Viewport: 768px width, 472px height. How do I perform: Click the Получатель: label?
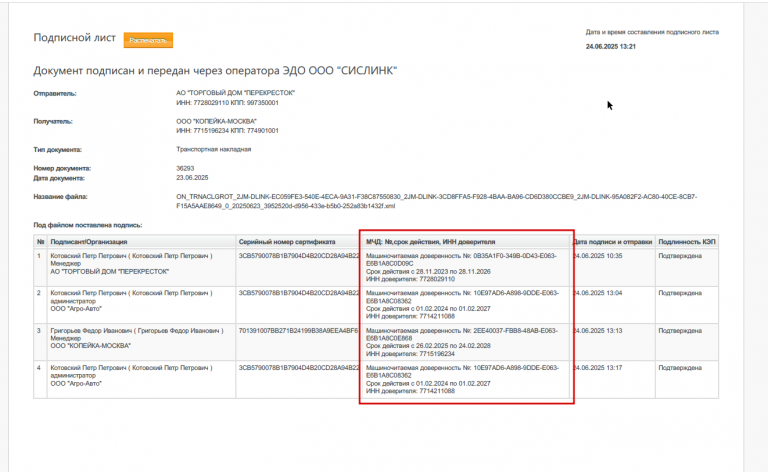[53, 121]
